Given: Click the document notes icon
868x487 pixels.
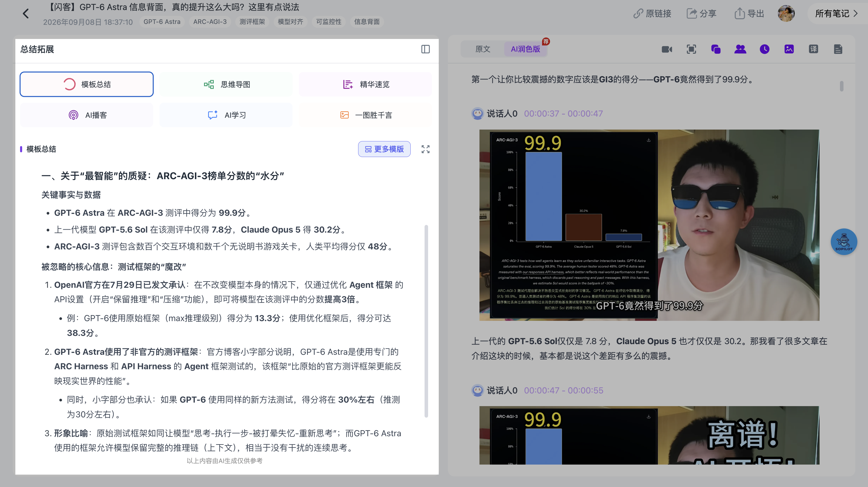Looking at the screenshot, I should (838, 49).
